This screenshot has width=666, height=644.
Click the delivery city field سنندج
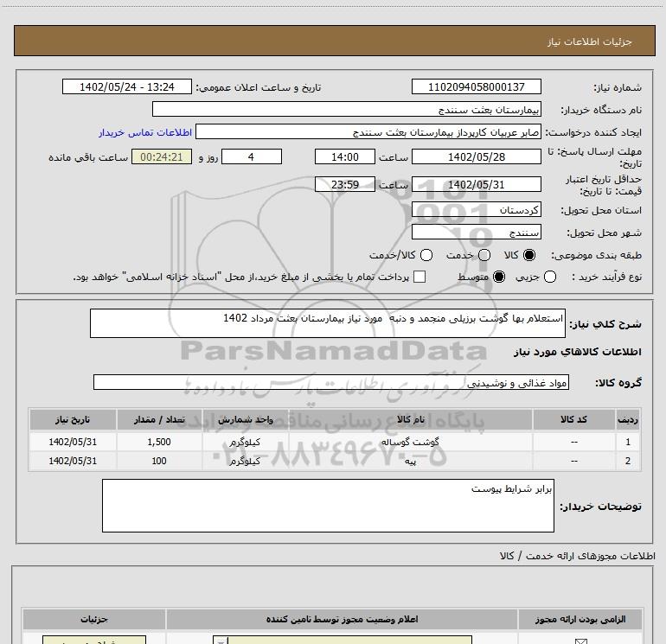click(477, 233)
